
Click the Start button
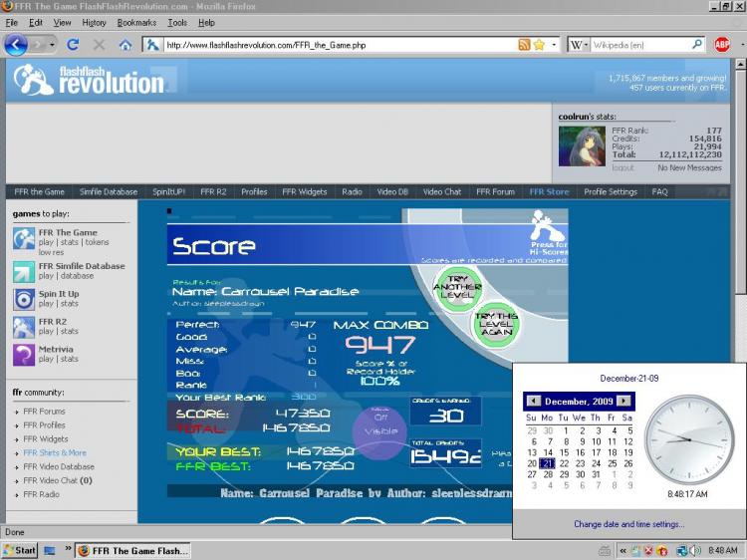pos(20,550)
